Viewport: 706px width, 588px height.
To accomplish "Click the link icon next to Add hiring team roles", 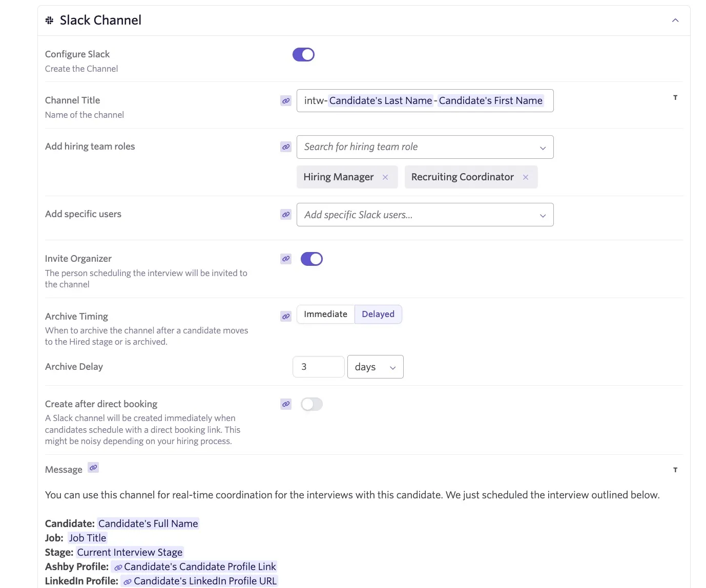I will 286,147.
